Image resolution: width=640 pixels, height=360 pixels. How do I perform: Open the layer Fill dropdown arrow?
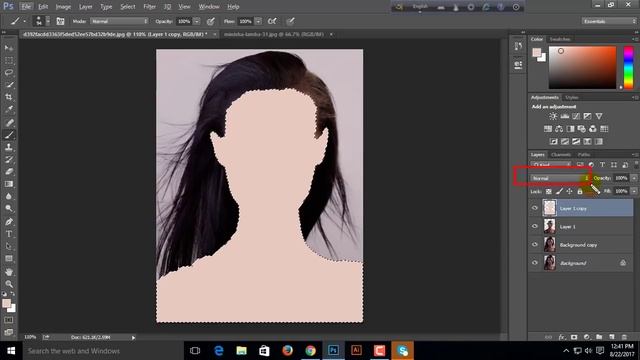(x=634, y=191)
